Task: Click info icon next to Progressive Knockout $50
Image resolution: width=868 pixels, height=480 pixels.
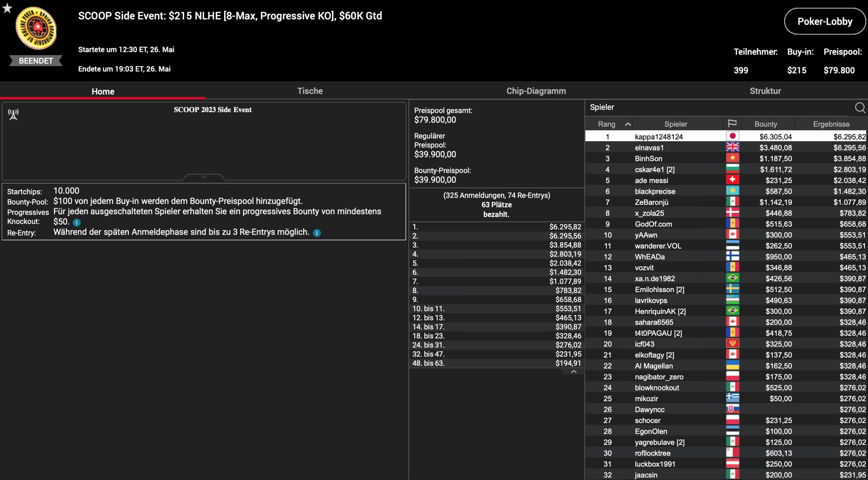Action: coord(77,223)
